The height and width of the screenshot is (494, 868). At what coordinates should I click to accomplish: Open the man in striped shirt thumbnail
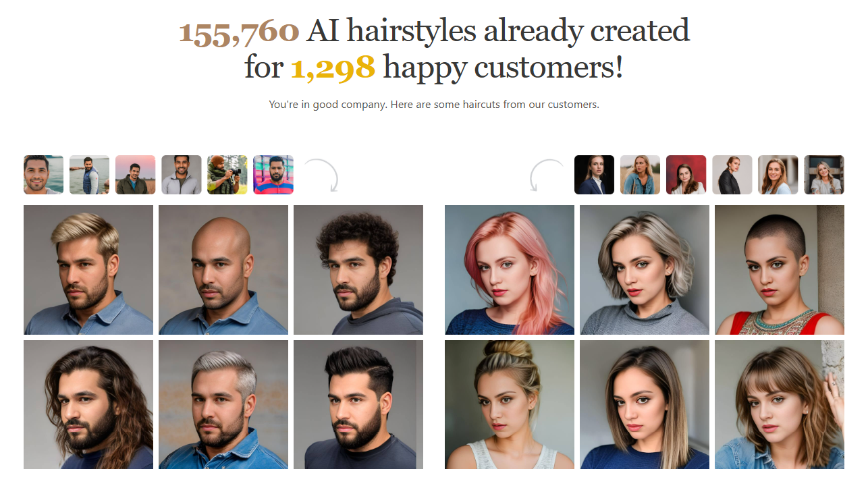point(273,175)
